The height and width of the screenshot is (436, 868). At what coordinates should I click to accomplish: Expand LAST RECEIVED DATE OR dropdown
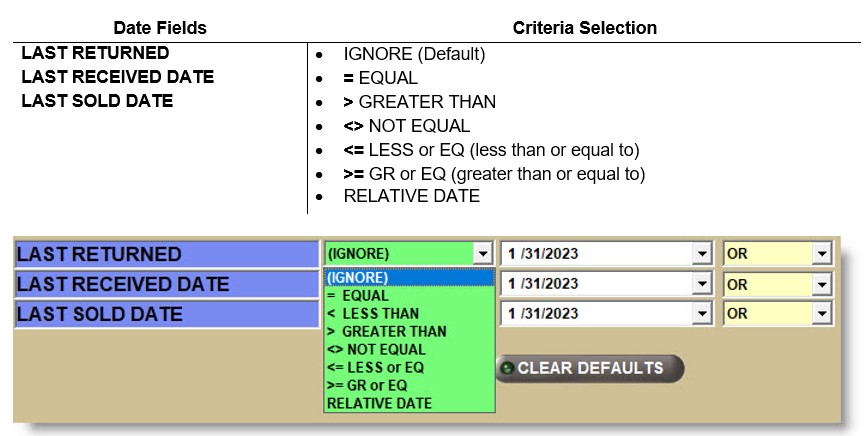coord(822,284)
